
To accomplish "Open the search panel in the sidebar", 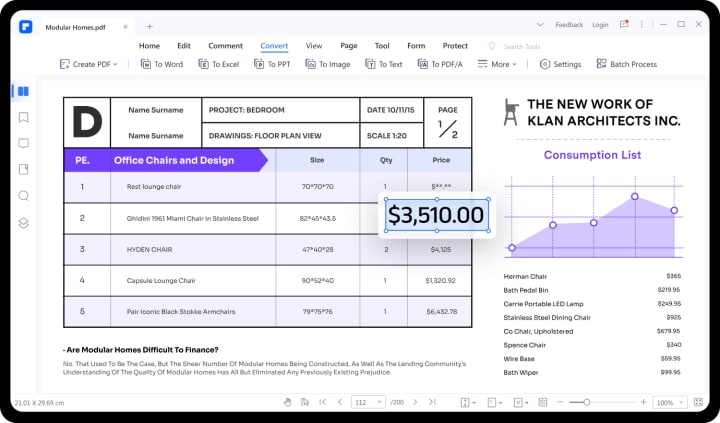I will tap(23, 197).
